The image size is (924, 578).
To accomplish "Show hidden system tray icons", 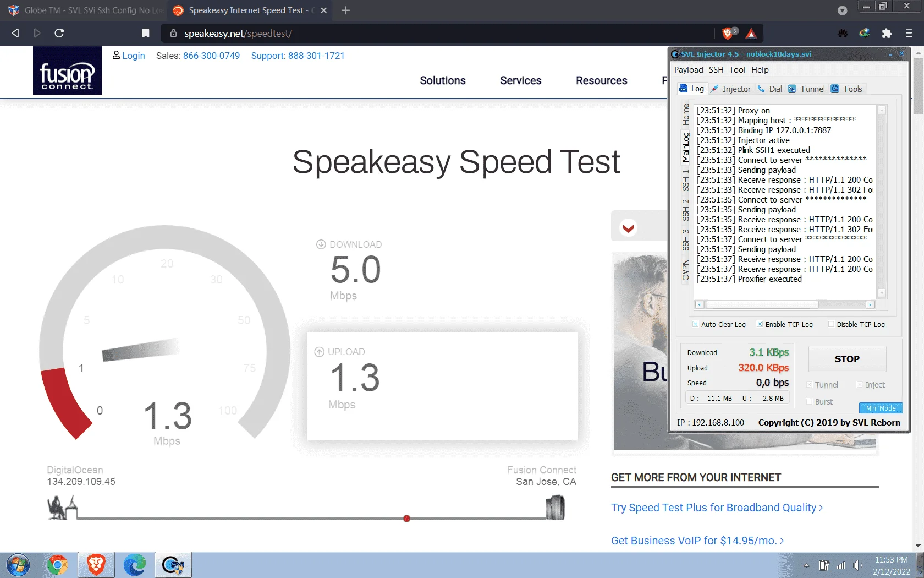I will [806, 565].
